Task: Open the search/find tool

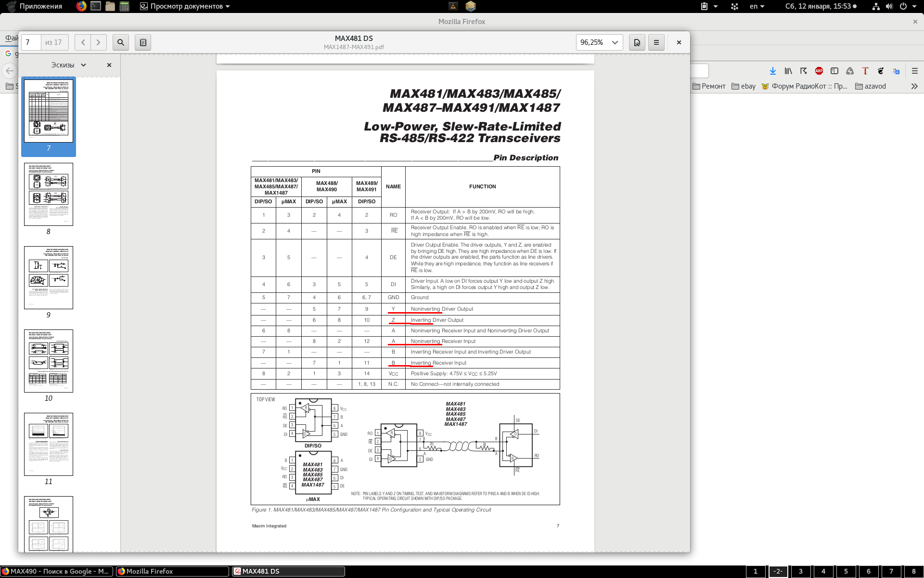Action: [x=121, y=42]
